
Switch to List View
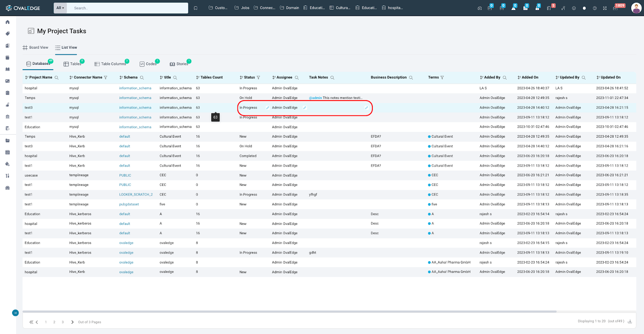[66, 47]
